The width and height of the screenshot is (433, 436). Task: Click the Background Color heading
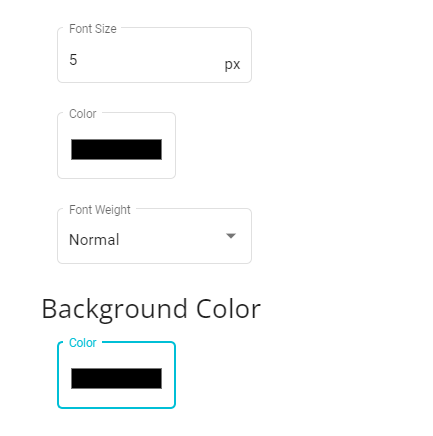tap(151, 309)
